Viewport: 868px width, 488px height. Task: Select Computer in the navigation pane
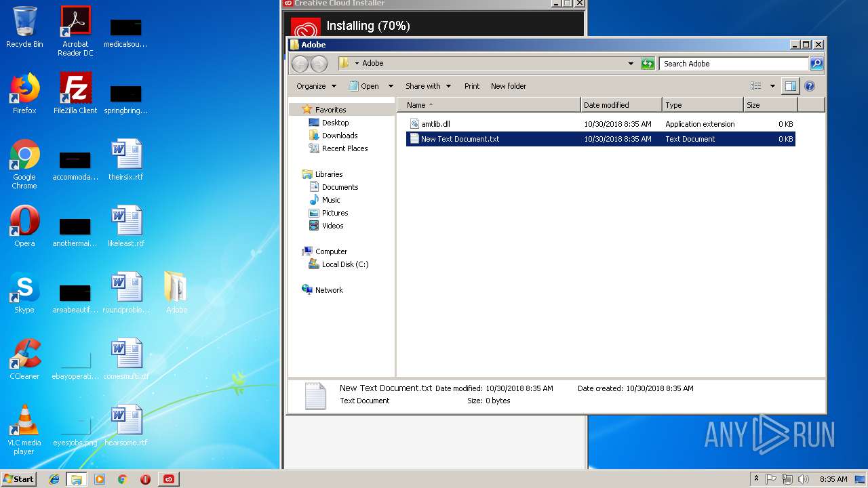click(x=331, y=251)
